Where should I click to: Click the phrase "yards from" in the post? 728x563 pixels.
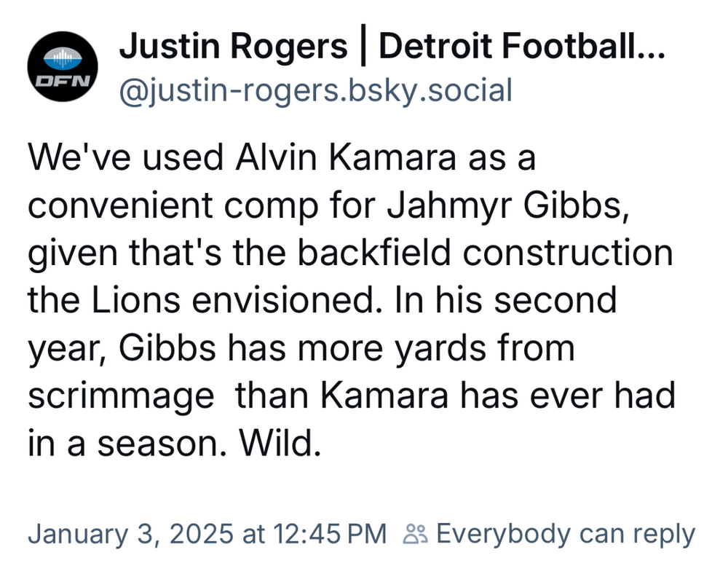pyautogui.click(x=499, y=348)
